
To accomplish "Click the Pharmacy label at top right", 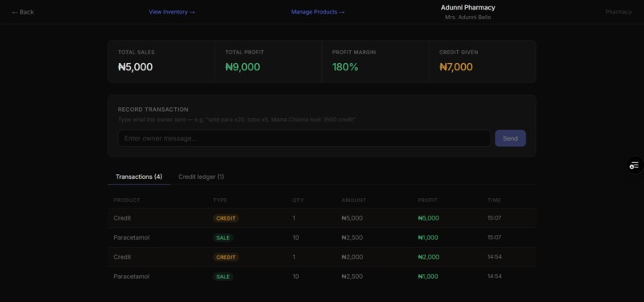I will pos(618,12).
